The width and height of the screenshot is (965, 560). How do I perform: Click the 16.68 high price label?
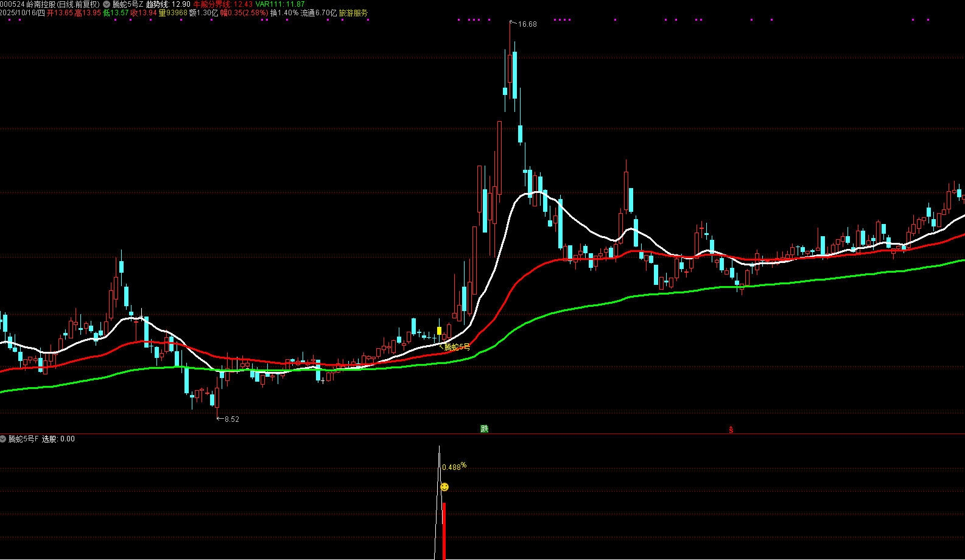coord(527,24)
